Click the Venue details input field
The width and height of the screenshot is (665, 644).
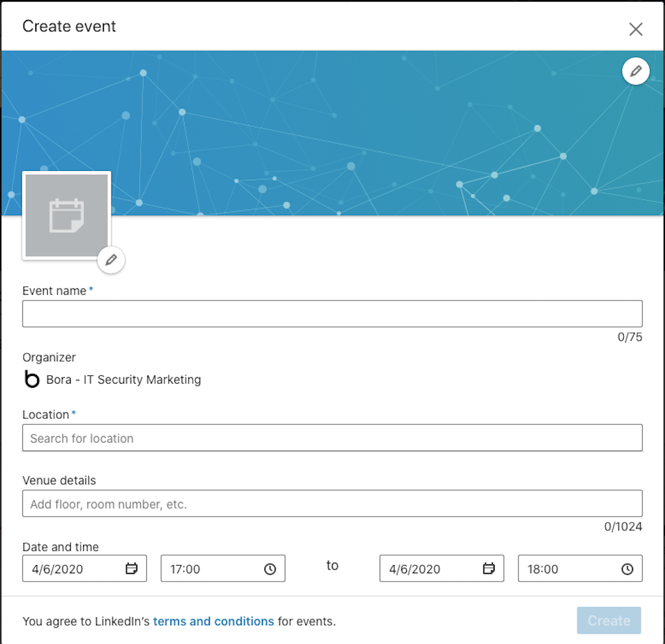click(x=332, y=504)
